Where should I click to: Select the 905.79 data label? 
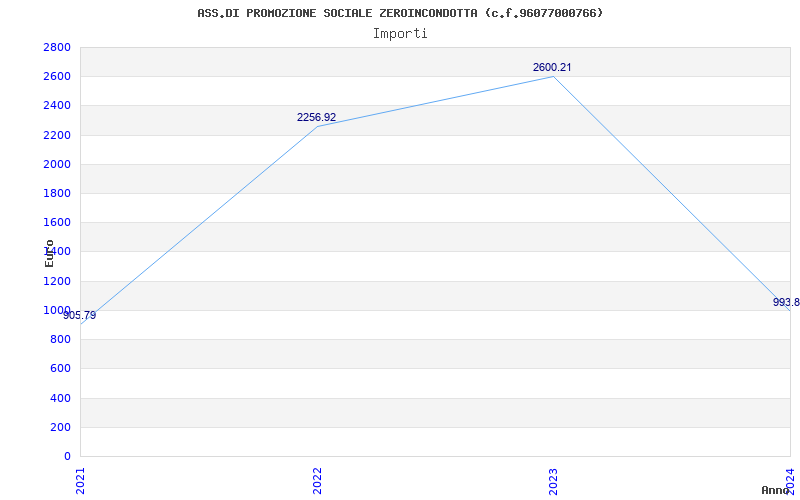point(80,315)
